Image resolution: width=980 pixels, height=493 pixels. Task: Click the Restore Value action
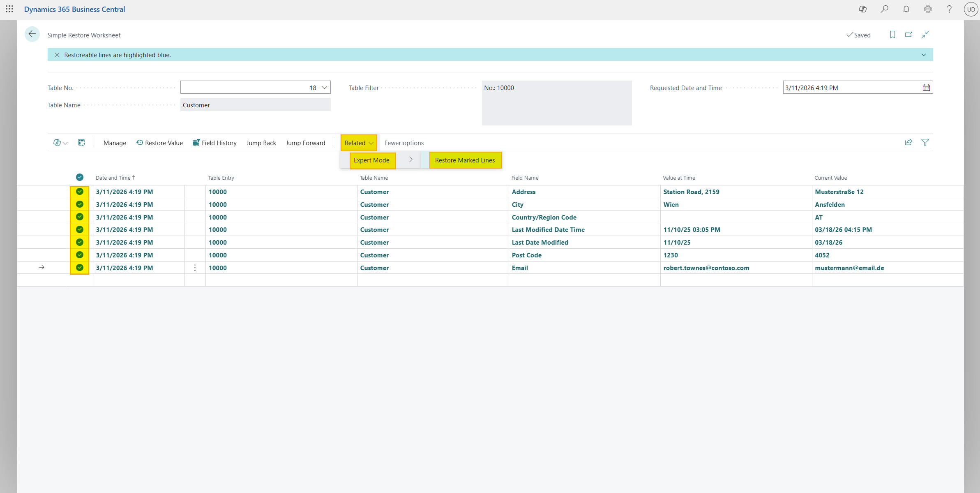(x=159, y=143)
